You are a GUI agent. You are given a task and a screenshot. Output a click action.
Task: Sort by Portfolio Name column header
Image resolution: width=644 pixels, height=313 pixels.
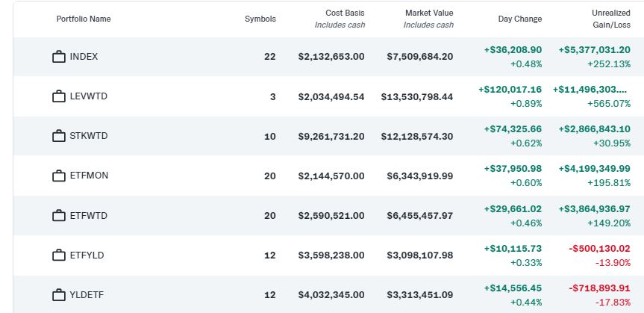[x=84, y=19]
